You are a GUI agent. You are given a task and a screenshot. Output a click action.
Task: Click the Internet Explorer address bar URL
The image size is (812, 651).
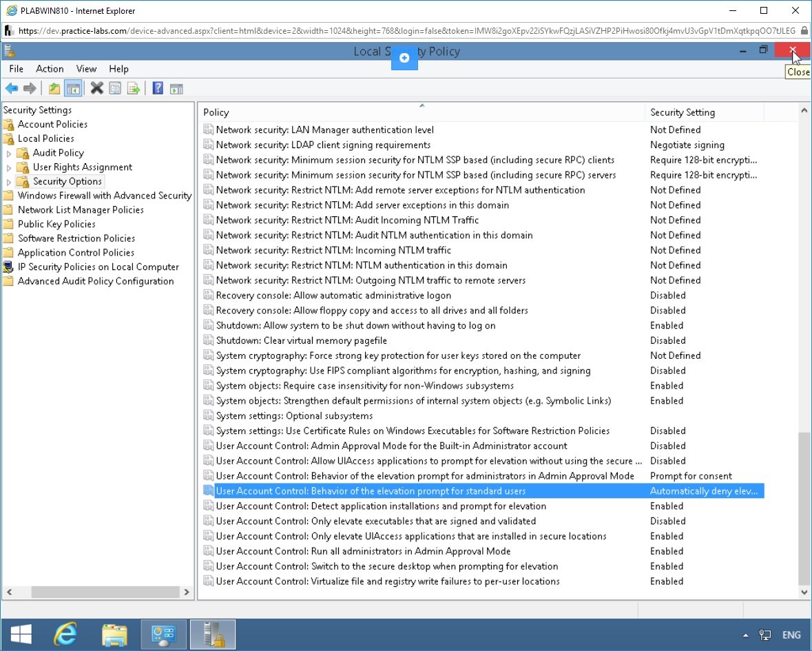pos(406,30)
